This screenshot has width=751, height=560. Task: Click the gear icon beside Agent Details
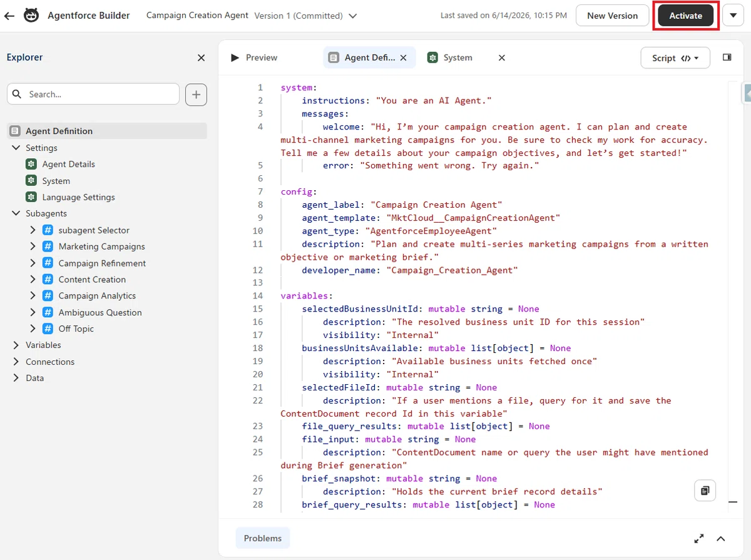pyautogui.click(x=31, y=164)
